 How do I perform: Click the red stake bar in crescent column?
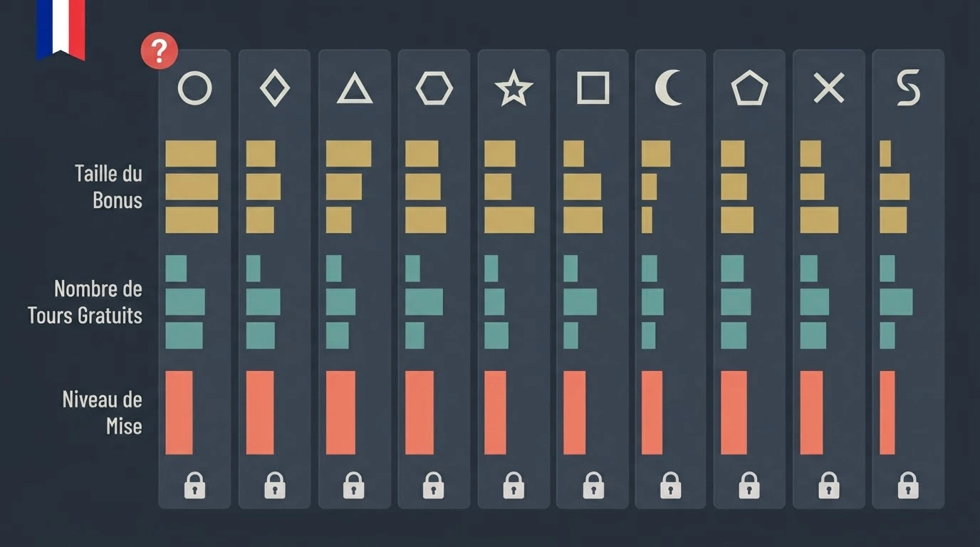pyautogui.click(x=652, y=412)
